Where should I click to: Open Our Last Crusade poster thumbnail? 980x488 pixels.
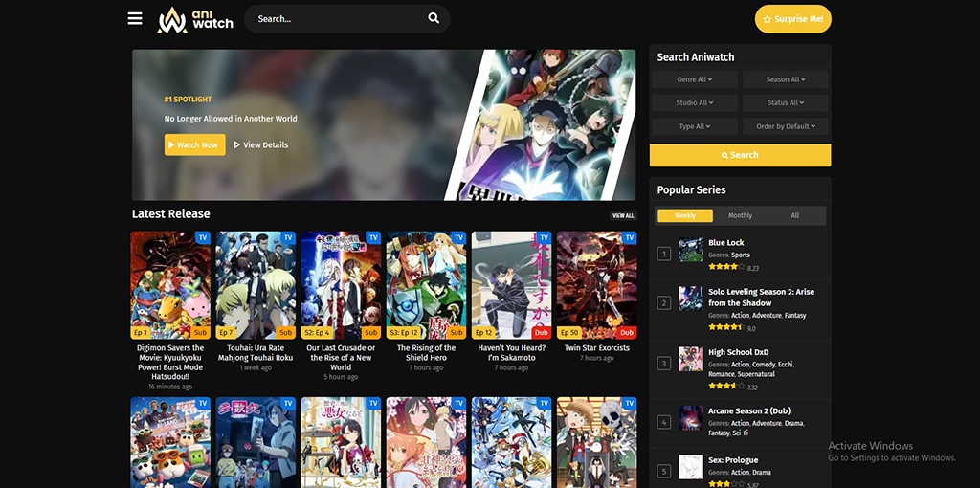[341, 285]
